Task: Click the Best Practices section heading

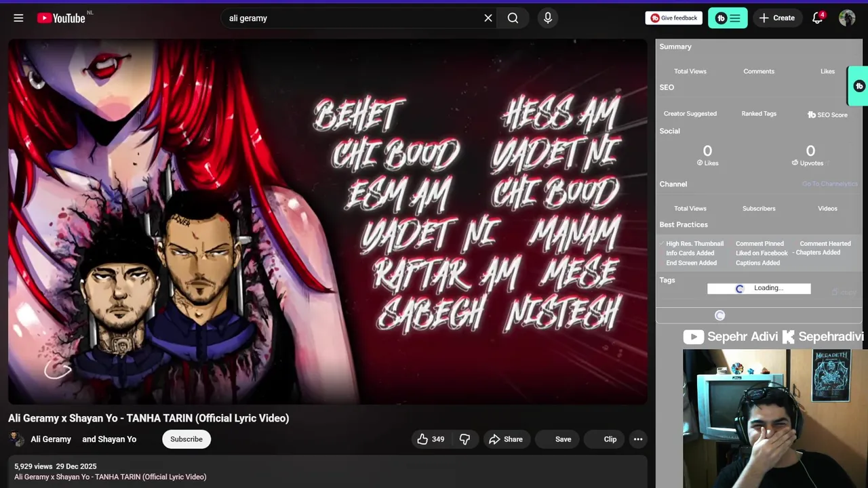Action: pos(684,225)
